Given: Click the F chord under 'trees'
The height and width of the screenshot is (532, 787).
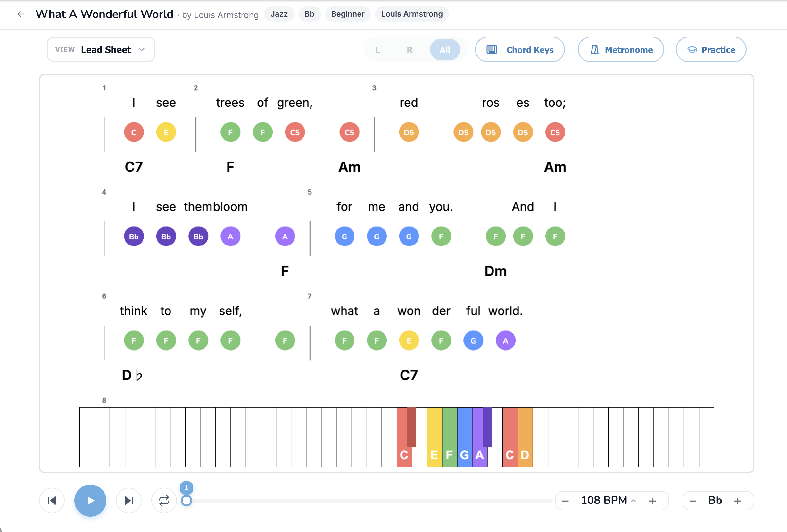Looking at the screenshot, I should tap(230, 167).
